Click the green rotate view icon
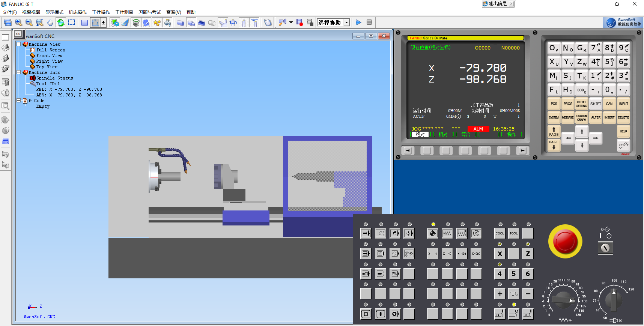The image size is (644, 326). (x=61, y=23)
